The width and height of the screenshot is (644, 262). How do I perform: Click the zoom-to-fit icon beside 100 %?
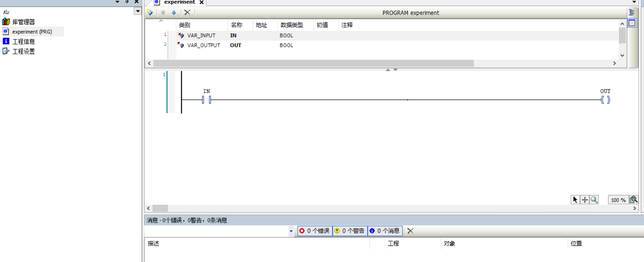634,200
